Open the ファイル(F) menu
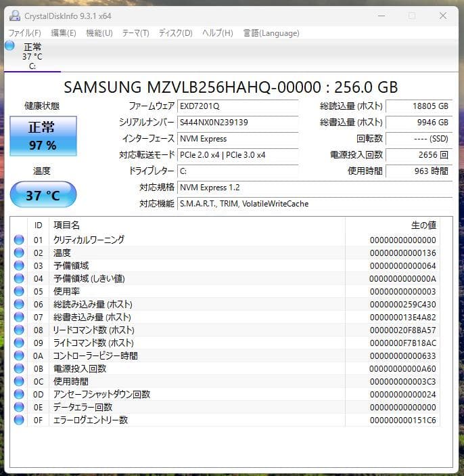The width and height of the screenshot is (464, 476). pyautogui.click(x=24, y=33)
